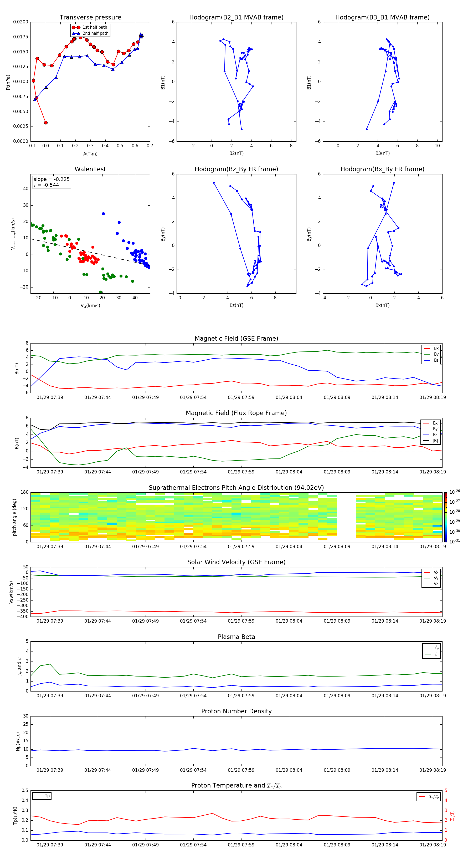Screen dimensions: 473x868
Task: Click the "Proton Temperature and Te/Tp" title
Action: (236, 786)
